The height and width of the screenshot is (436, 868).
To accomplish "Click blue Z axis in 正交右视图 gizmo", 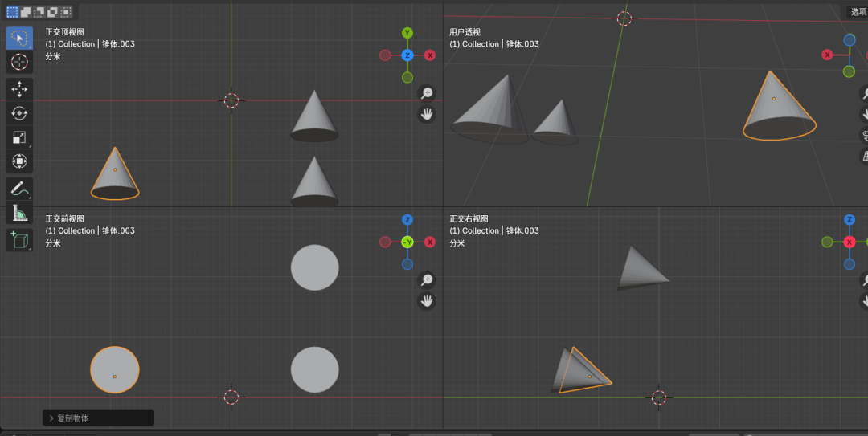I will pos(850,220).
